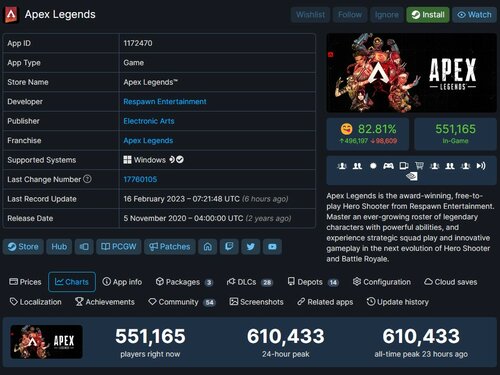The width and height of the screenshot is (500, 375).
Task: Open the Steam Store page button
Action: (x=23, y=247)
